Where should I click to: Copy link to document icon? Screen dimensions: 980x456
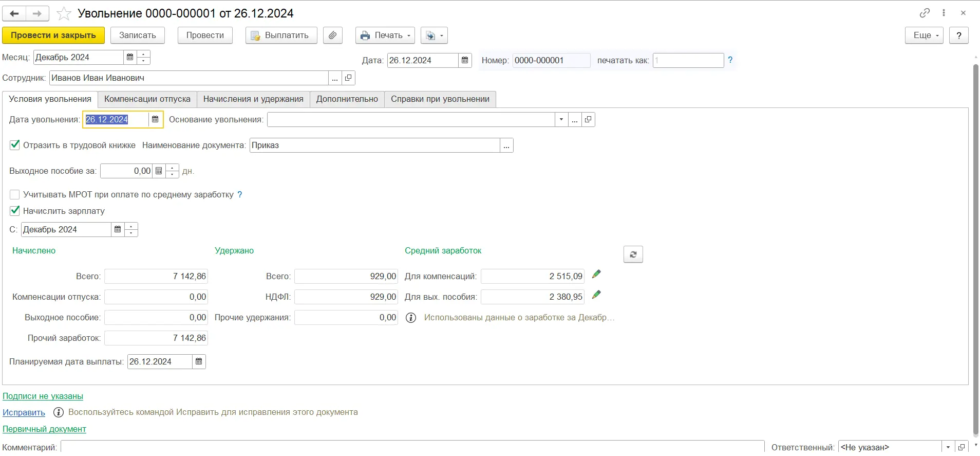coord(925,13)
